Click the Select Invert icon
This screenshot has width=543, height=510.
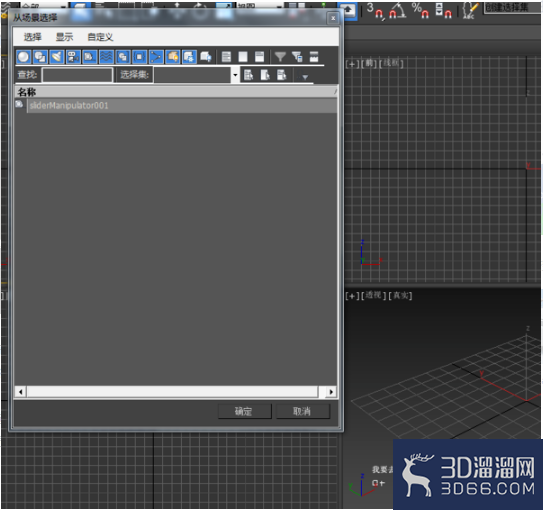point(259,57)
